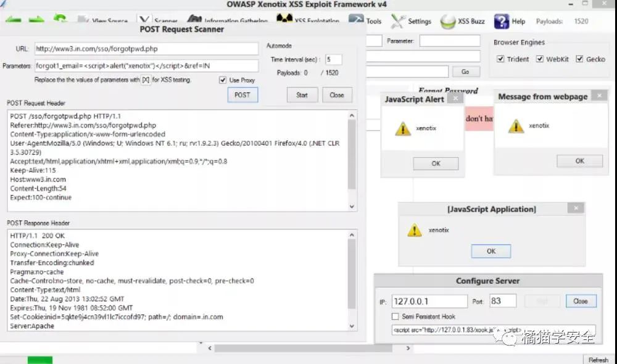The width and height of the screenshot is (617, 364).
Task: Click OK in JavaScript Application dialog
Action: [491, 251]
